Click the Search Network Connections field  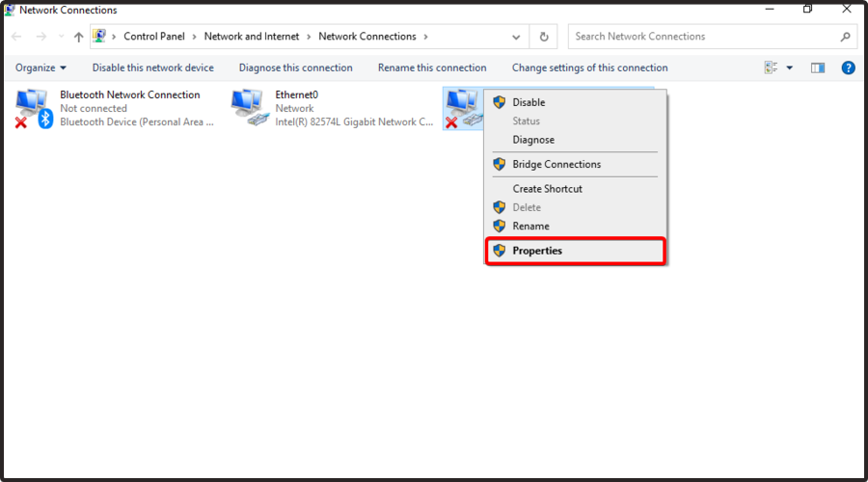pyautogui.click(x=704, y=37)
